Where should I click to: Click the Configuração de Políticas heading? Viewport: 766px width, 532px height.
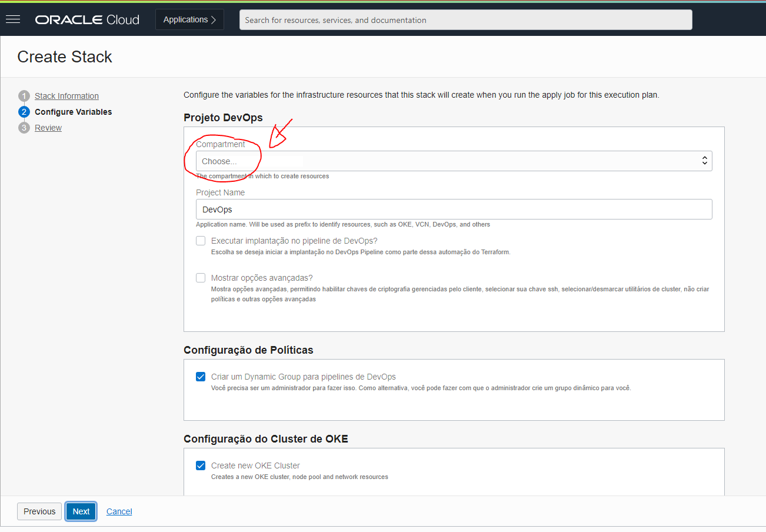click(x=248, y=350)
